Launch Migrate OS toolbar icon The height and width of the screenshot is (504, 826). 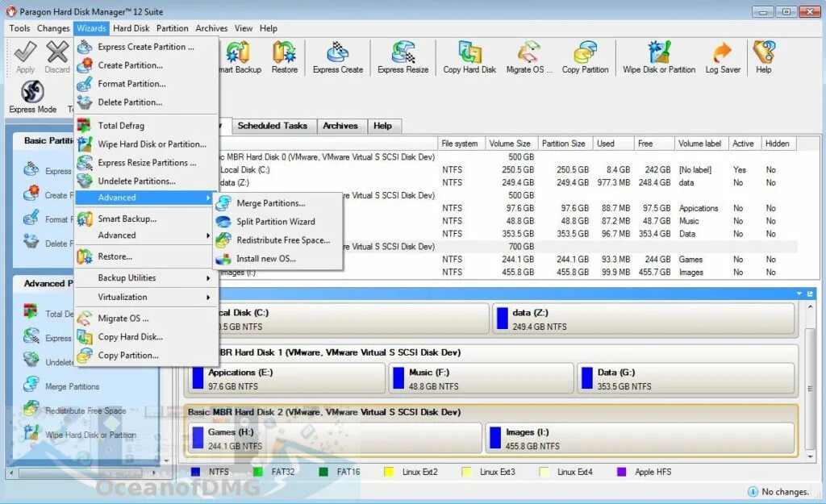coord(529,52)
